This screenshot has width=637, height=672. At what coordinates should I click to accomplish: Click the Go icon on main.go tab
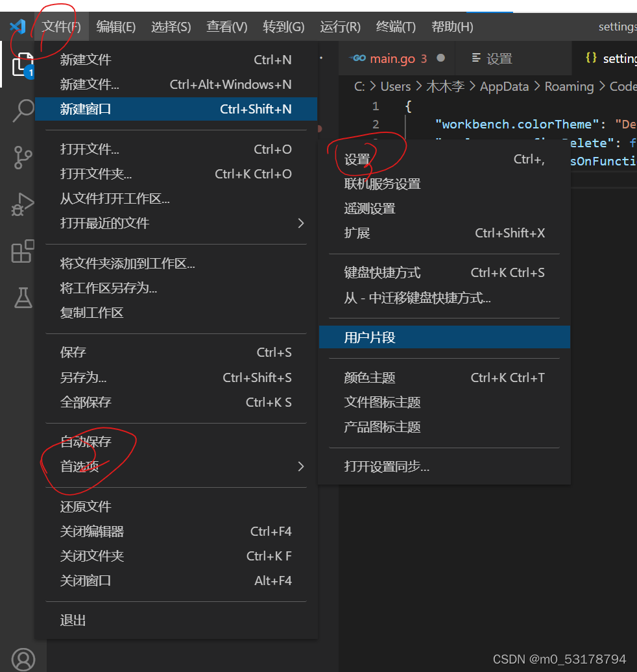(357, 58)
